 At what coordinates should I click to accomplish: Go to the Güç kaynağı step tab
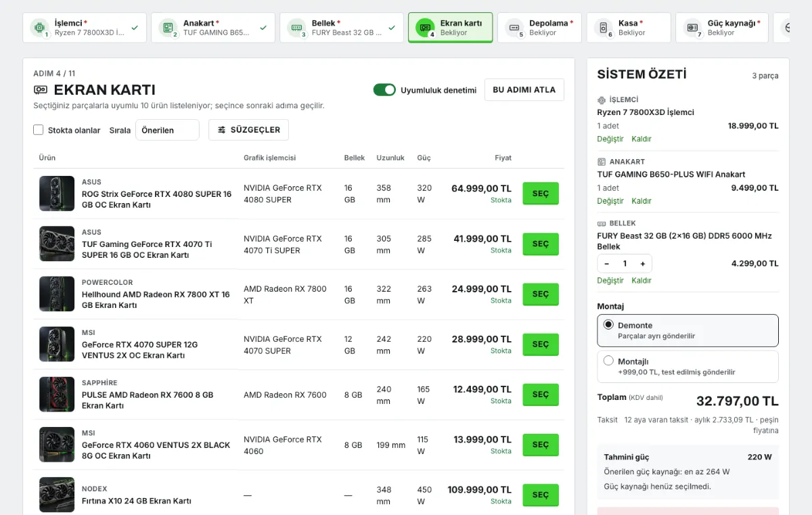[722, 28]
